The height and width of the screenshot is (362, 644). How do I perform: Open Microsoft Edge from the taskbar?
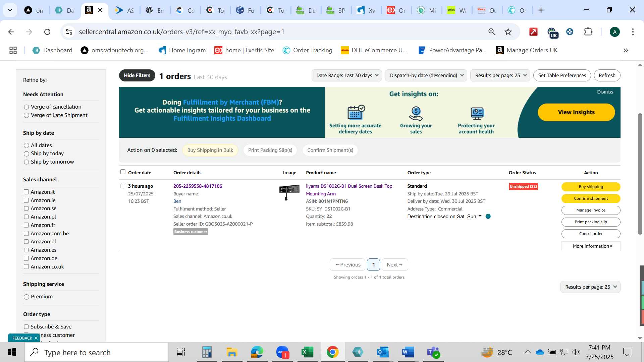pos(257,352)
